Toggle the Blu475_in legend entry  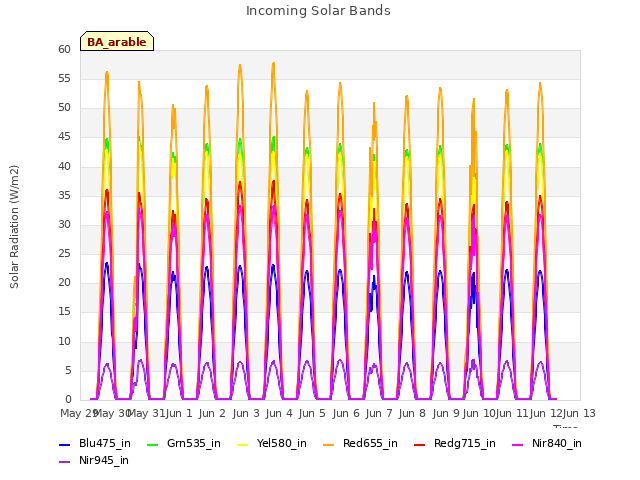[95, 443]
